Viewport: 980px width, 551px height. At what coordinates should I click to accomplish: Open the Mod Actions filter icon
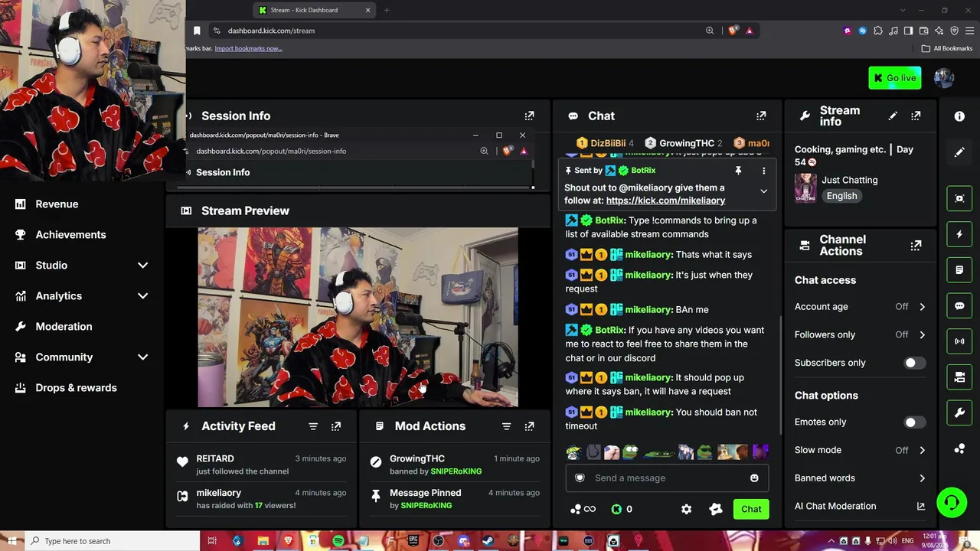click(506, 426)
